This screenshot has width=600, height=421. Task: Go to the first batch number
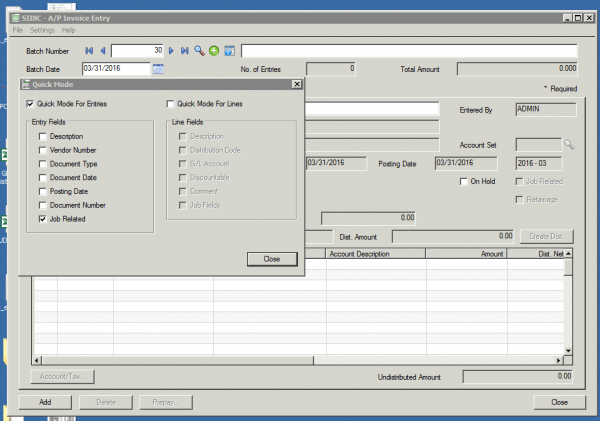tap(90, 50)
